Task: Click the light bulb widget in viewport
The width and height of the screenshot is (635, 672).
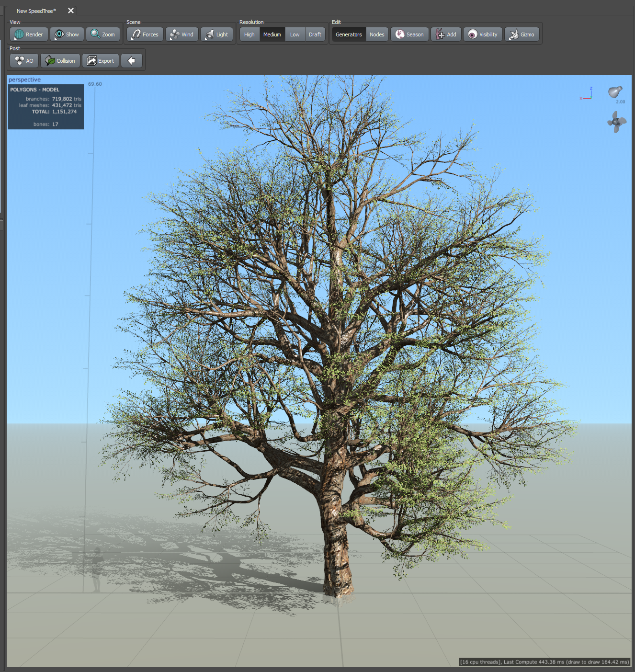Action: point(615,91)
